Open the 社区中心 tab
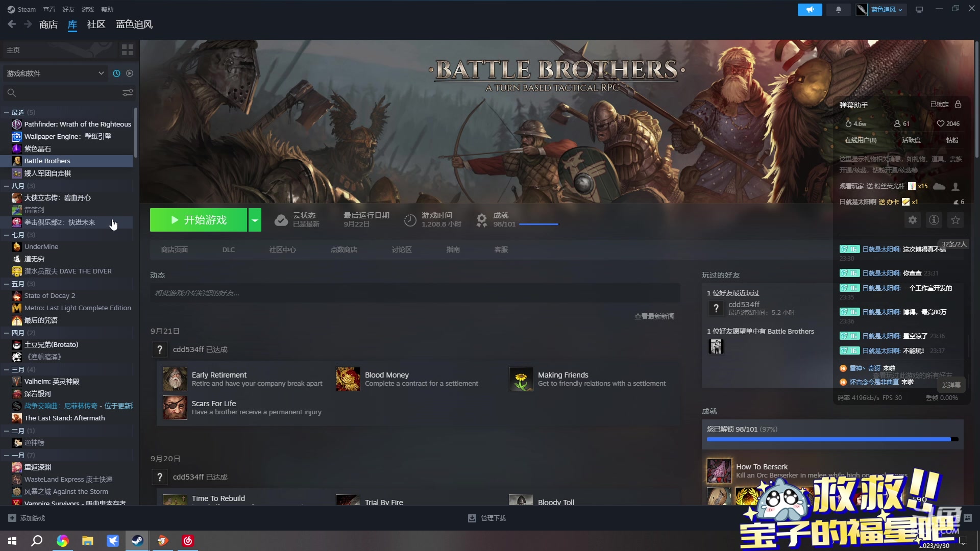Screen dimensions: 980x551 pyautogui.click(x=283, y=249)
